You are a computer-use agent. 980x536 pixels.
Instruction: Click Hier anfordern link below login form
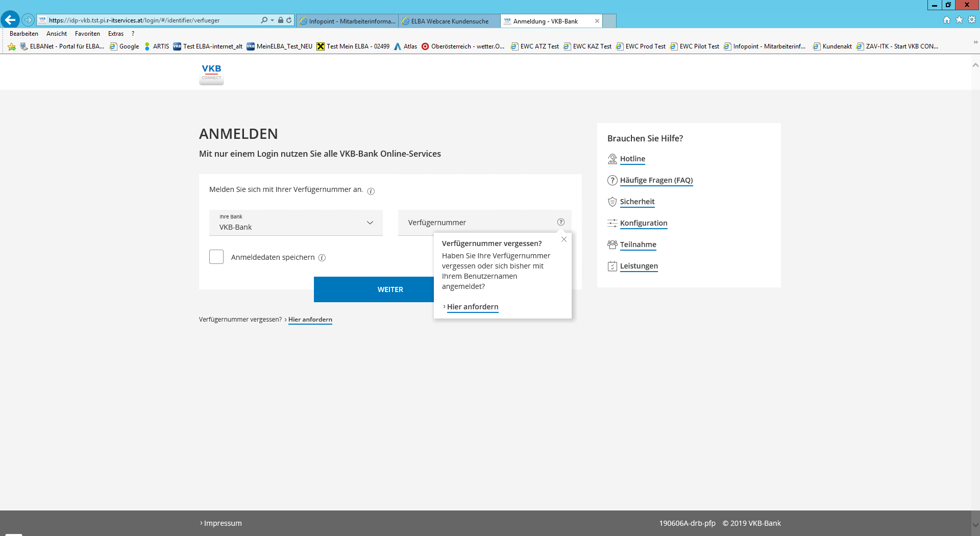(310, 320)
